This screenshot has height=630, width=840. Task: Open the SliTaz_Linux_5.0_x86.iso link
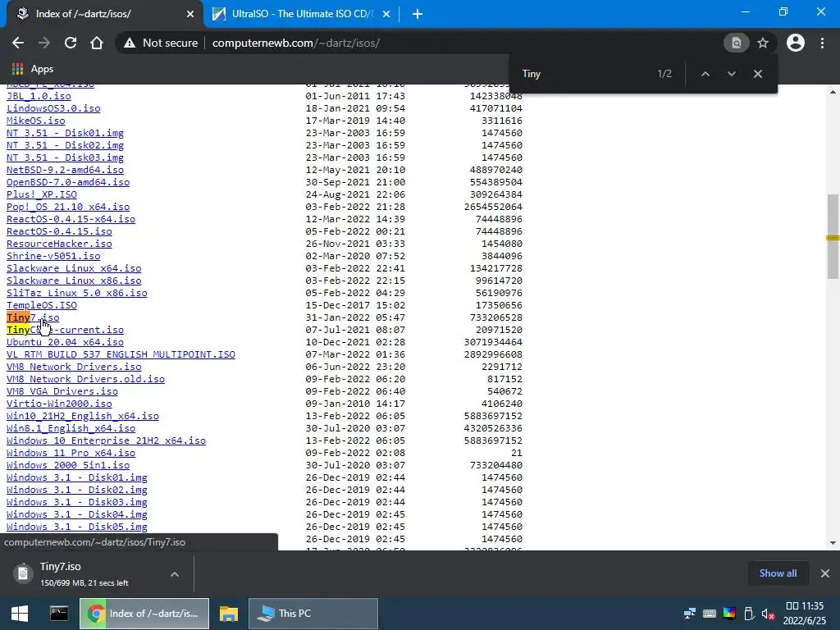coord(76,293)
